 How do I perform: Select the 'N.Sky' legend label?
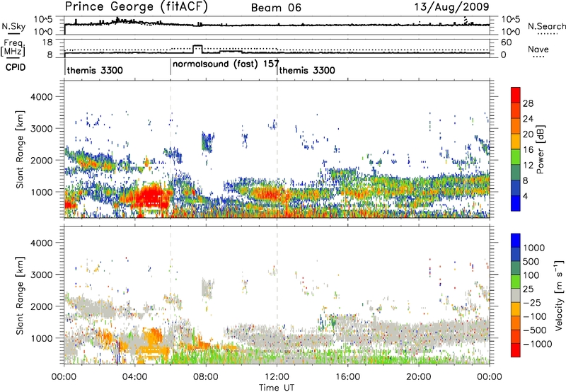point(13,26)
